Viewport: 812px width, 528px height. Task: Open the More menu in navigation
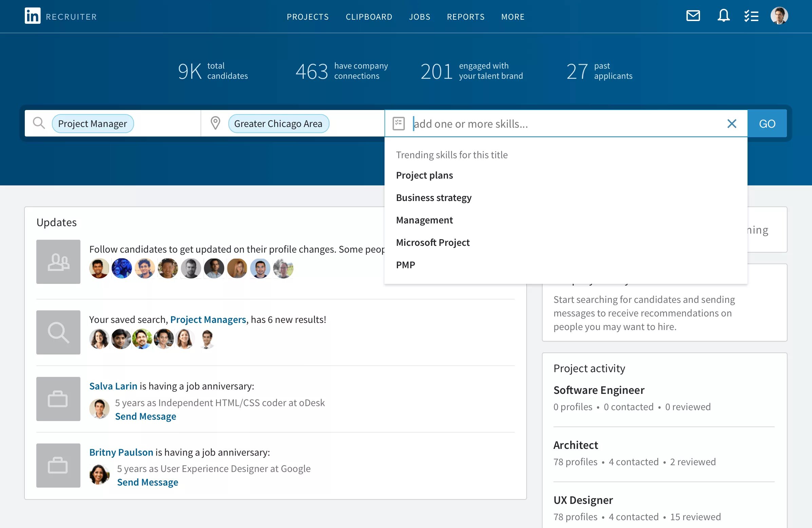pos(512,17)
